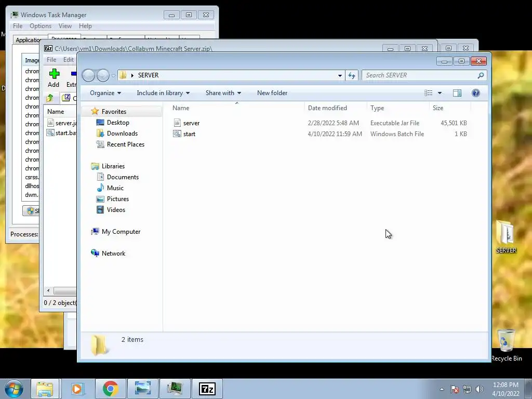The image size is (532, 399).
Task: Open Network in navigation pane
Action: click(113, 254)
